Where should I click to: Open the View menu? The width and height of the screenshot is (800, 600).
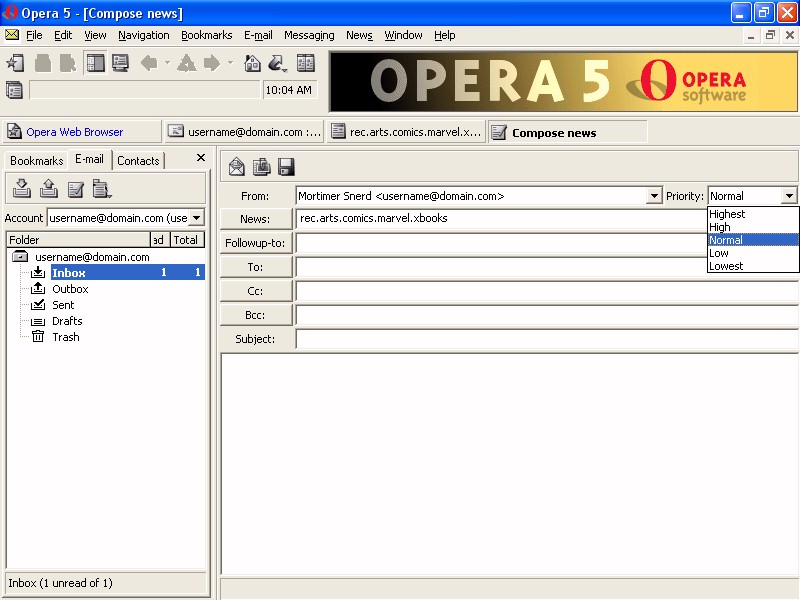point(95,35)
